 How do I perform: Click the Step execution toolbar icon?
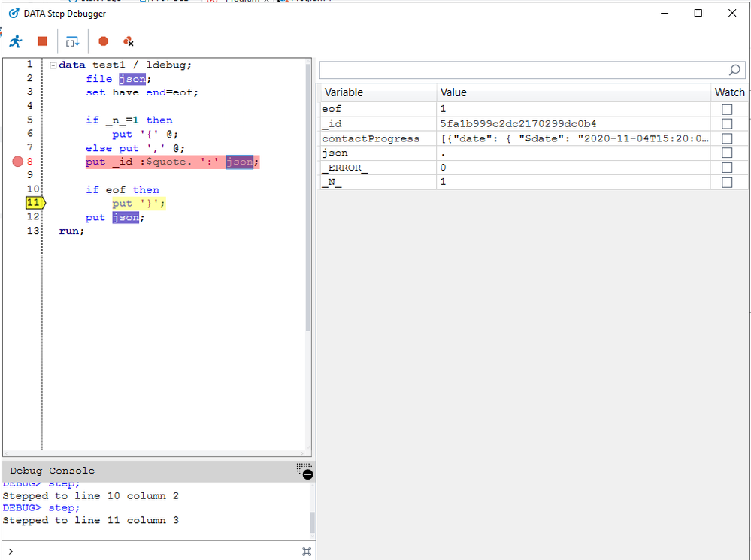pyautogui.click(x=72, y=41)
